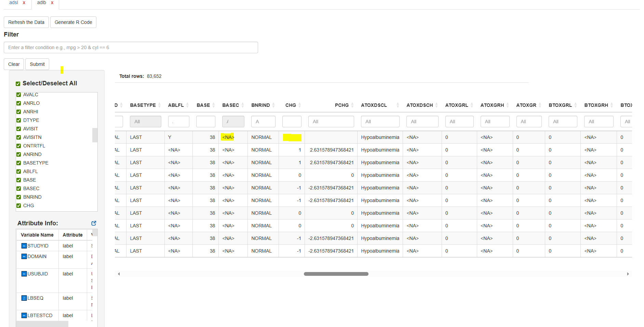
Task: Uncheck the BNRIND variable checkbox
Action: click(x=18, y=197)
